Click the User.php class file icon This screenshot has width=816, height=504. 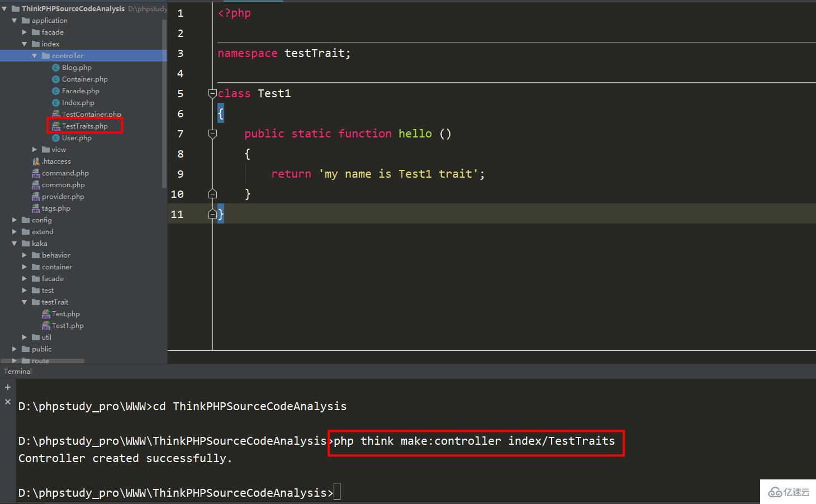[56, 138]
